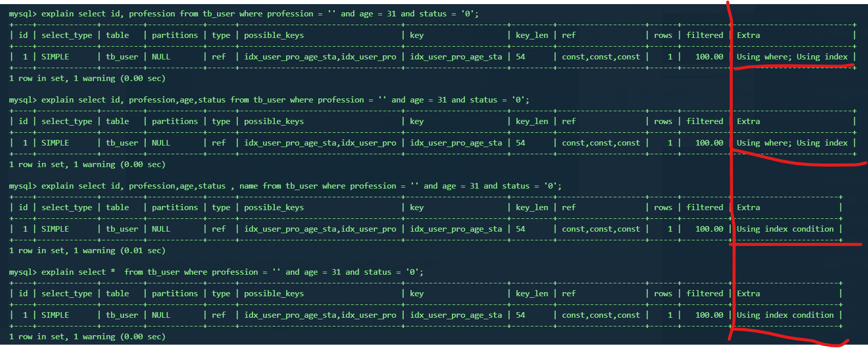Select "SIMPLE" select_type in the second result

click(55, 143)
